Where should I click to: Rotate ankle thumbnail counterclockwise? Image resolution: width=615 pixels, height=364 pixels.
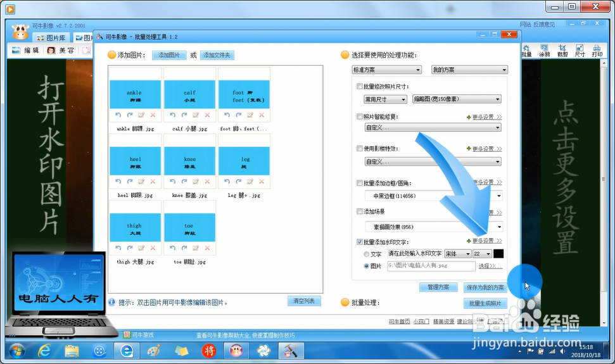[118, 115]
